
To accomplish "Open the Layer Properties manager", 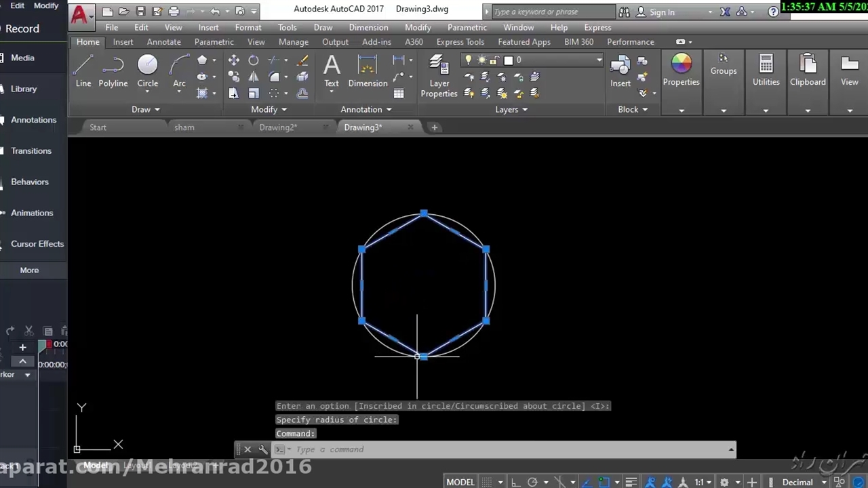I will point(439,76).
